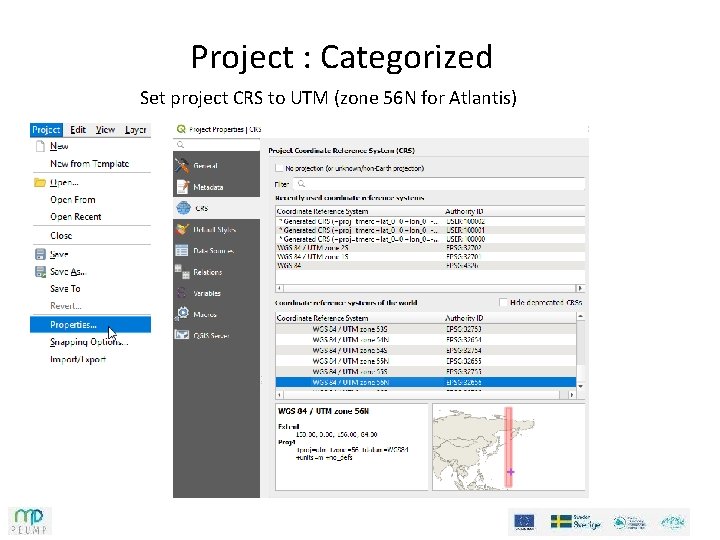Select Variables epsilon icon
This screenshot has width=720, height=540.
182,293
